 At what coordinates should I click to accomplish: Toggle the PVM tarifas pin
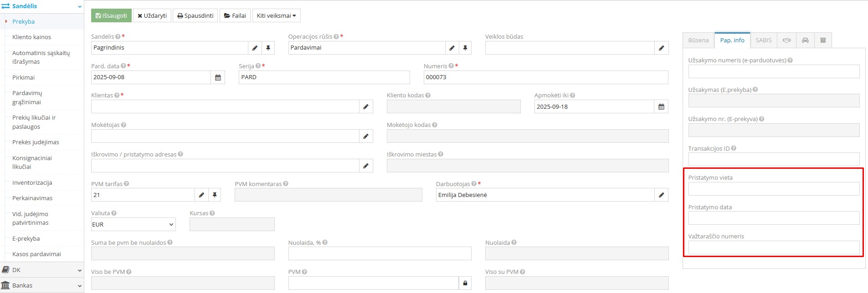(x=215, y=195)
